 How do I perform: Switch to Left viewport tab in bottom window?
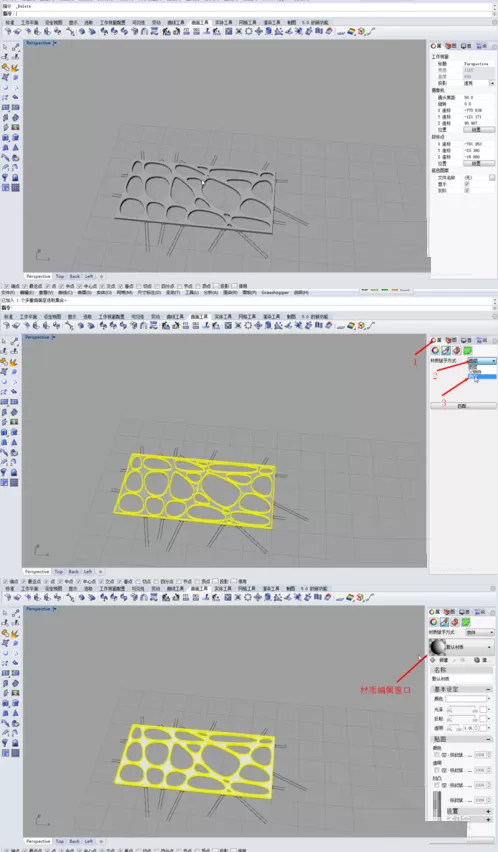pyautogui.click(x=89, y=841)
